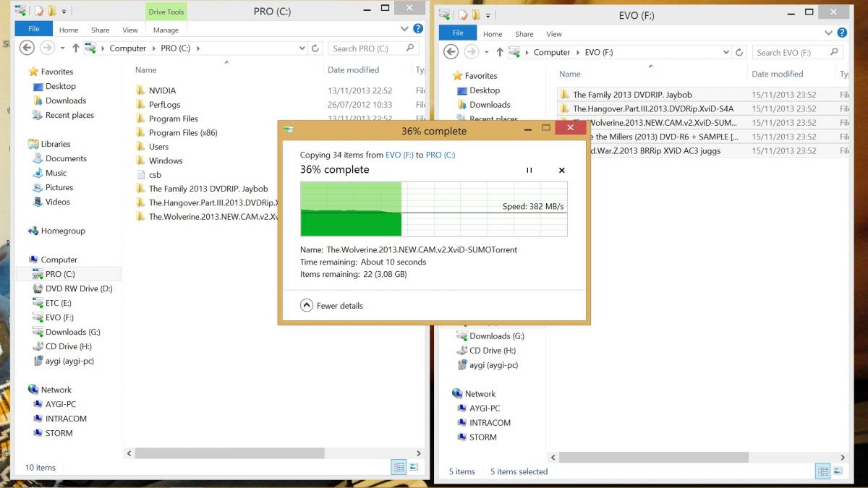868x488 pixels.
Task: Pause the file copy operation
Action: 529,171
